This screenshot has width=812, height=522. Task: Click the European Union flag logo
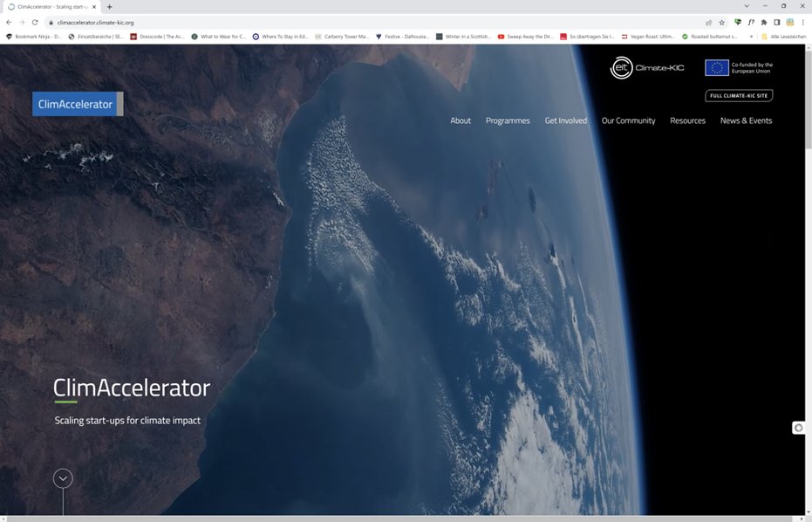(717, 67)
